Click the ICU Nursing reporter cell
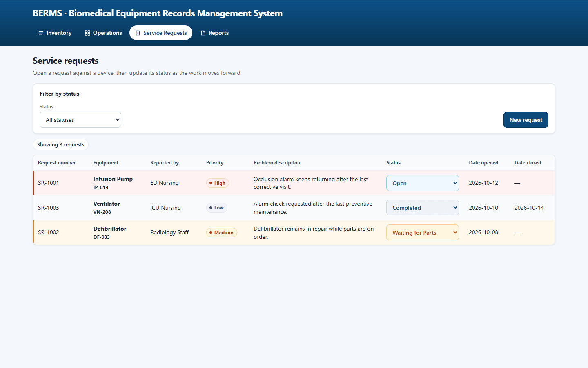 point(165,208)
